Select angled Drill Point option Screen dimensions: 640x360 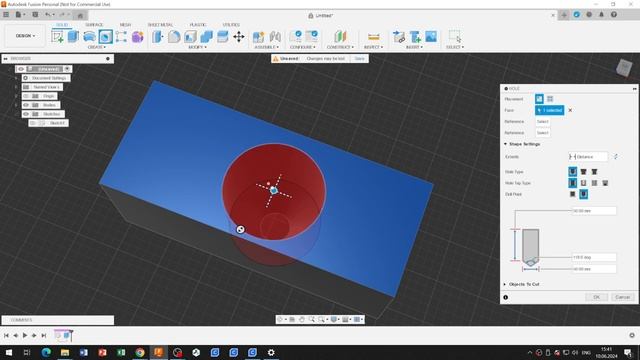(584, 194)
